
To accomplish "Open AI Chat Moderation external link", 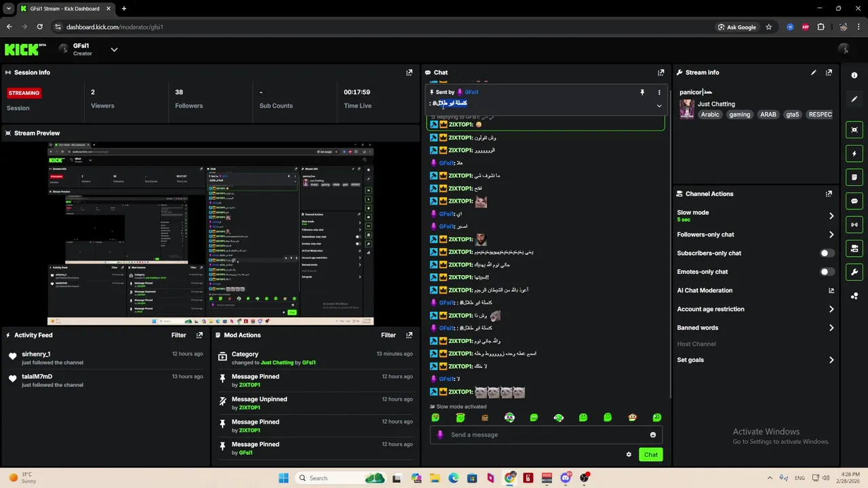I will click(831, 291).
